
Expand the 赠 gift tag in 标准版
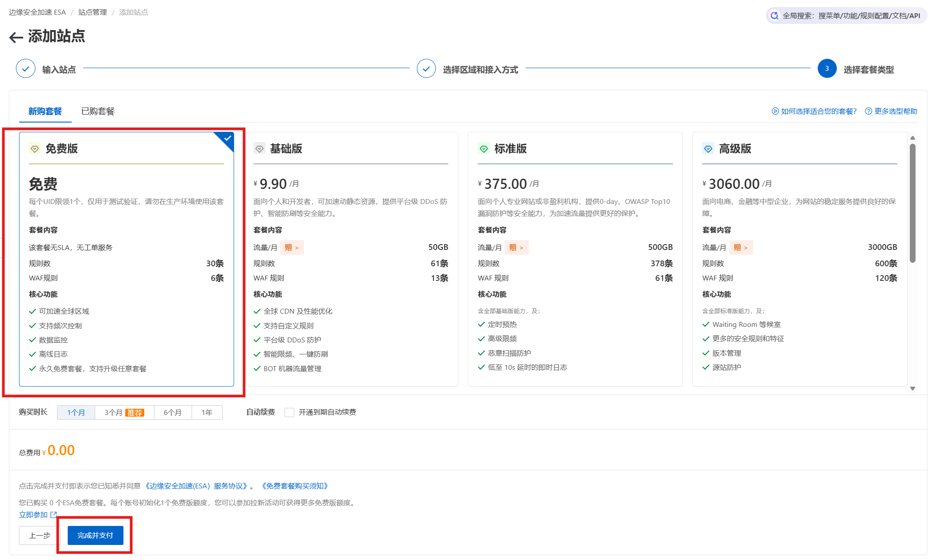516,247
